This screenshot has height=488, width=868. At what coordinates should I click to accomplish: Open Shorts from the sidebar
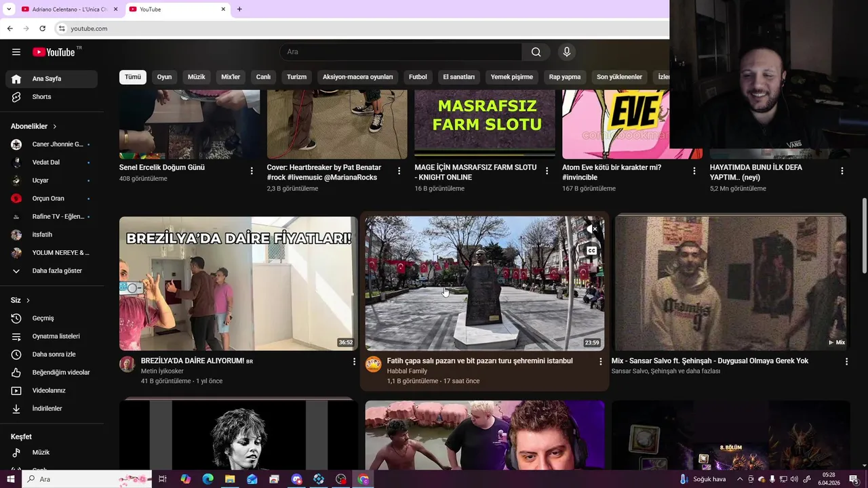click(52, 97)
